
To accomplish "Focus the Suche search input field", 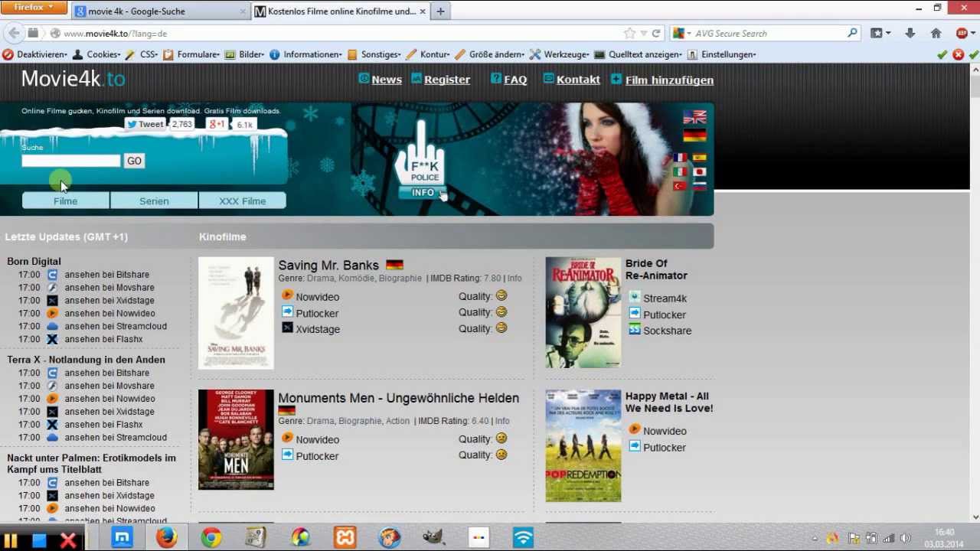I will coord(71,161).
